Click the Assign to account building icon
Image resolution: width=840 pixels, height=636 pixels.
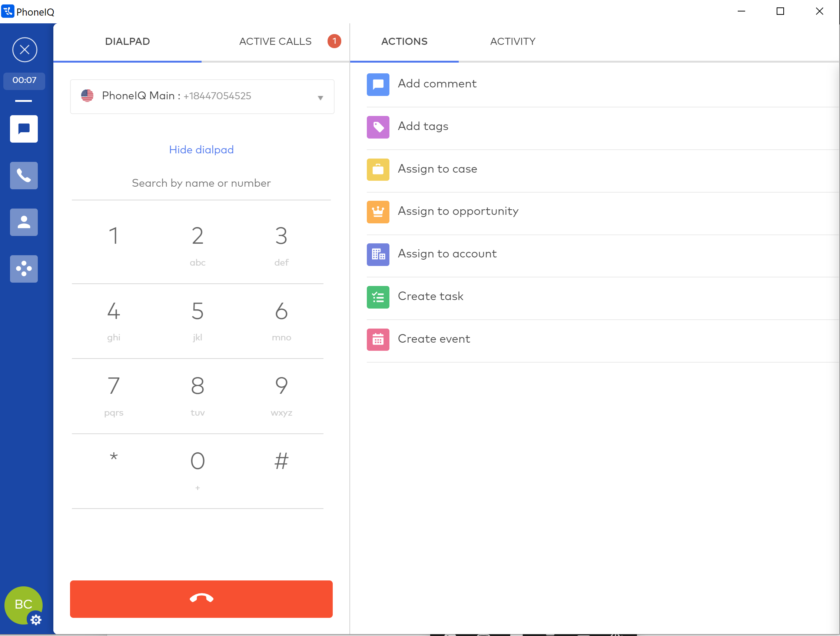tap(378, 254)
